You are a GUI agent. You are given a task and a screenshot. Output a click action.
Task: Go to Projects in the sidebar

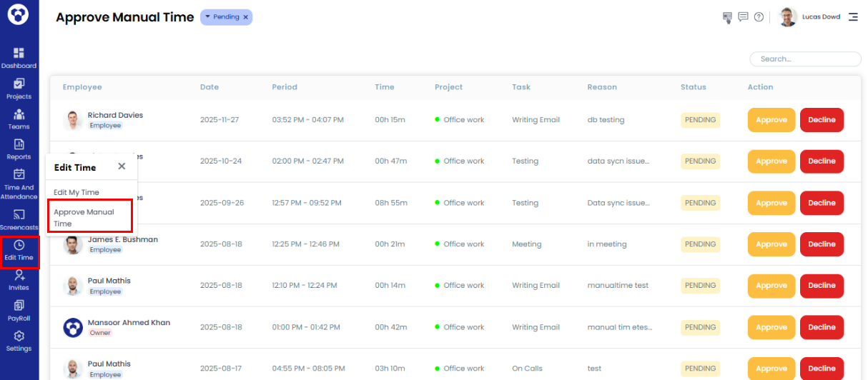pos(19,89)
